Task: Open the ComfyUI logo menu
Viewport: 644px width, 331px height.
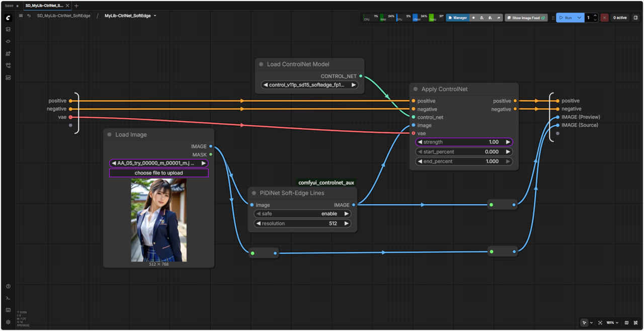Action: point(8,18)
